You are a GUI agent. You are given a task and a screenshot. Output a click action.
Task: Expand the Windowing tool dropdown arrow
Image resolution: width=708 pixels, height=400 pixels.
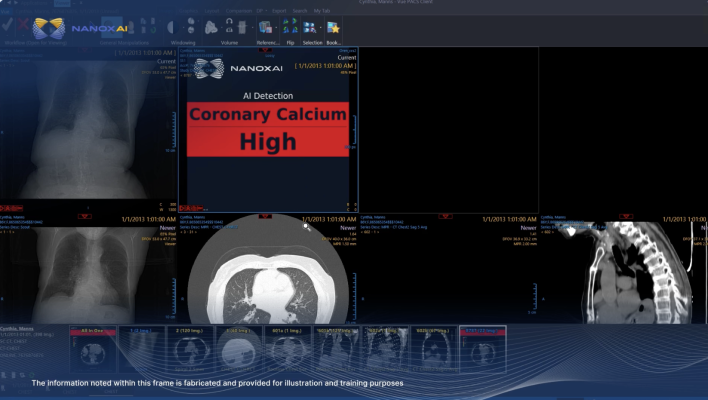pos(183,28)
